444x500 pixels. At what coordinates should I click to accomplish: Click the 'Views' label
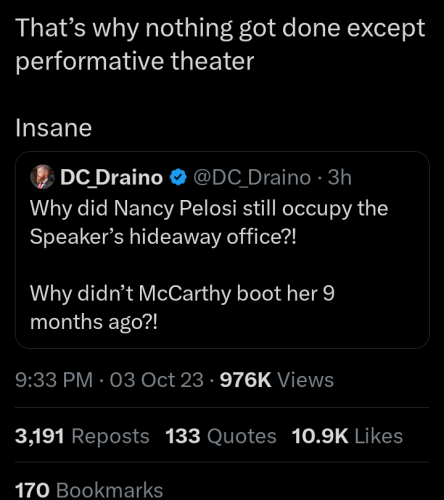[x=305, y=380]
